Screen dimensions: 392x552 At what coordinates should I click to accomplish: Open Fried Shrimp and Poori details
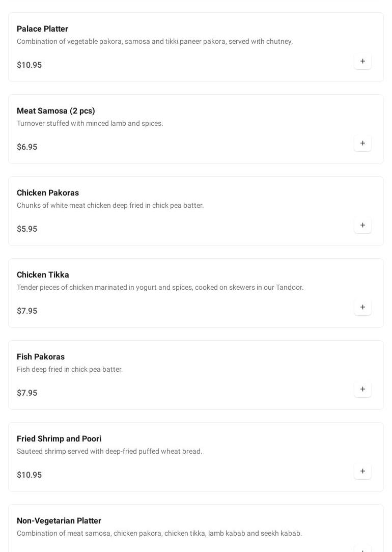pyautogui.click(x=59, y=439)
